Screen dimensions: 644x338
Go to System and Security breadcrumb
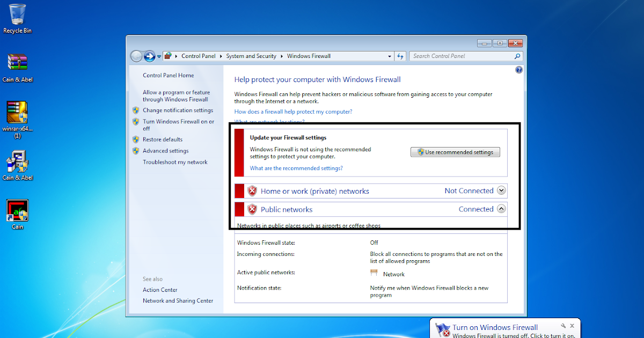click(251, 56)
